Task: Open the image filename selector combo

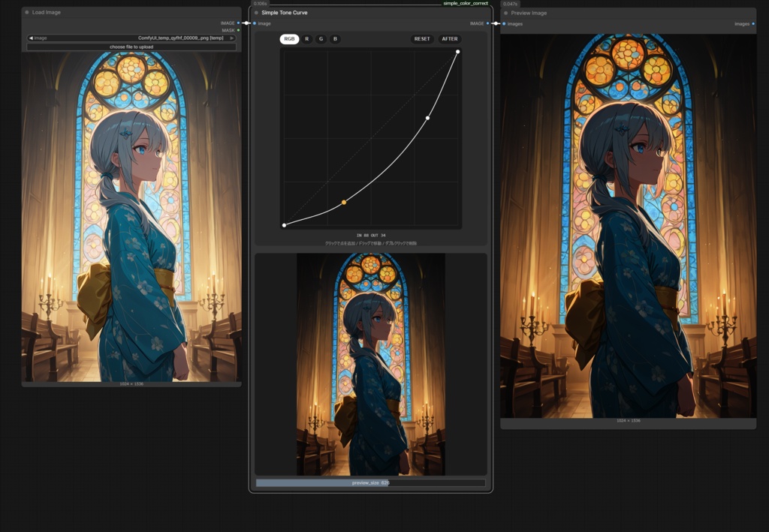Action: (x=131, y=38)
